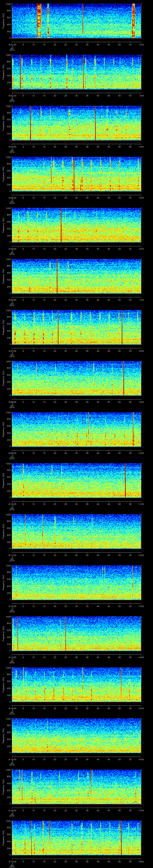Click the 6:09:00 time axis label
Viewport: 153px width, 868px height.
(12, 453)
